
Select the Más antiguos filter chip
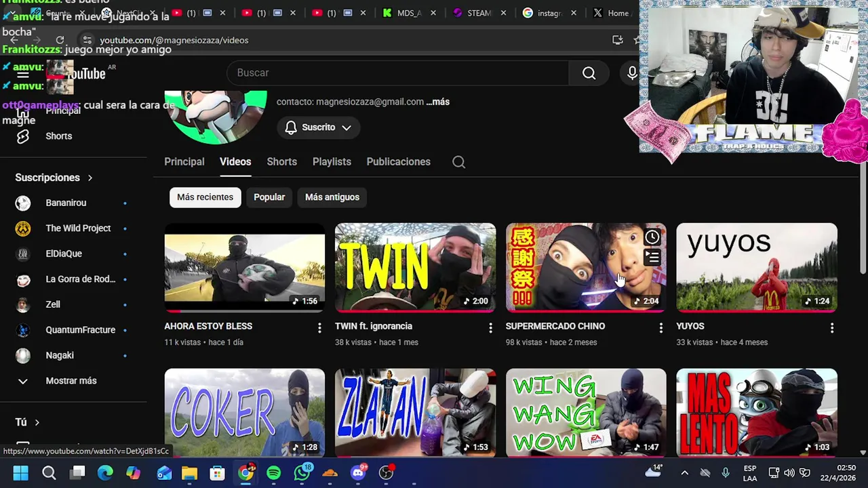pos(332,197)
